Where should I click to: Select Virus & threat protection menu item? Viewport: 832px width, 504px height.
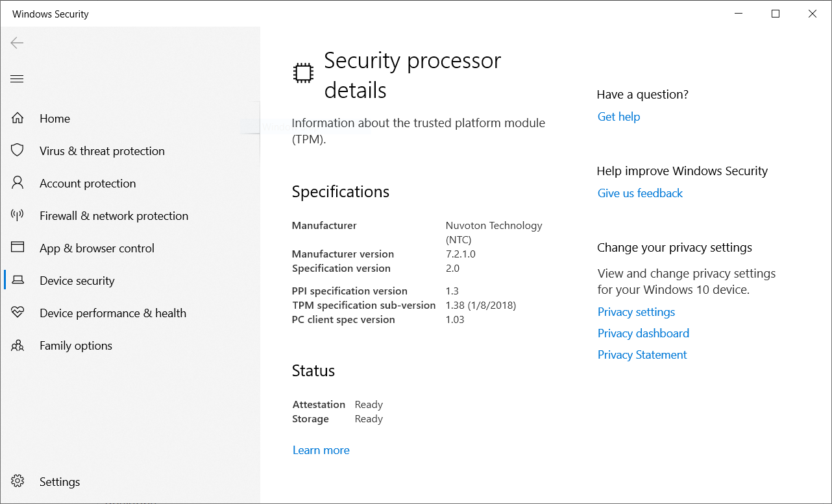(102, 151)
